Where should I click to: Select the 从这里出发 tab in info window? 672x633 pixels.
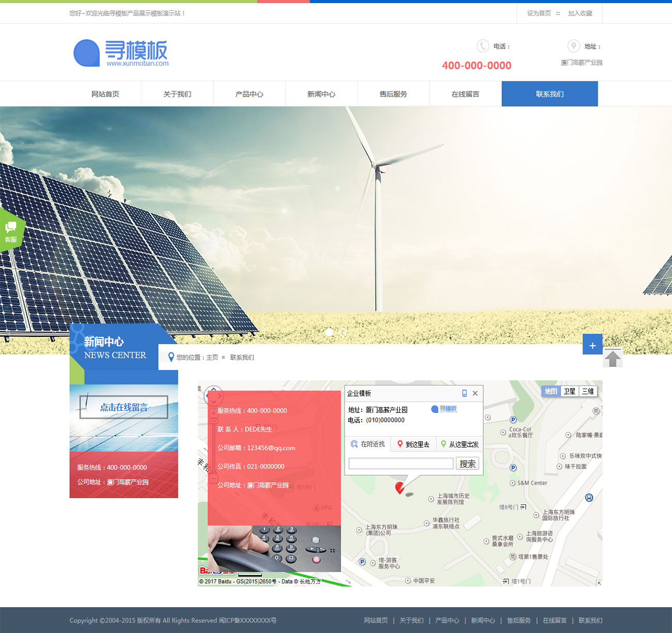coord(460,444)
